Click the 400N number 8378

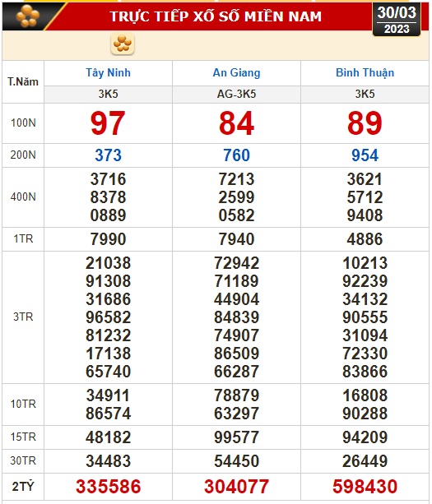pyautogui.click(x=108, y=197)
